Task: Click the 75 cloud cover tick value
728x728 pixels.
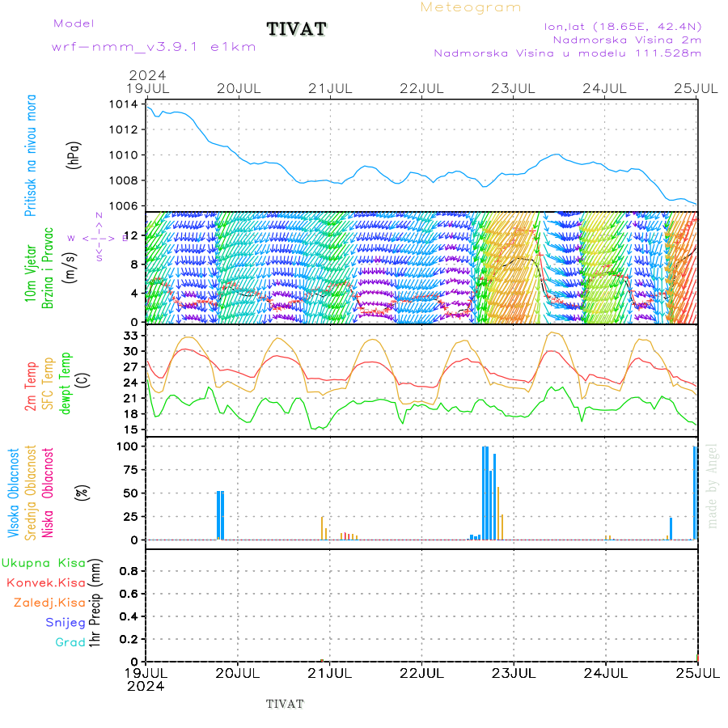Action: coord(131,470)
